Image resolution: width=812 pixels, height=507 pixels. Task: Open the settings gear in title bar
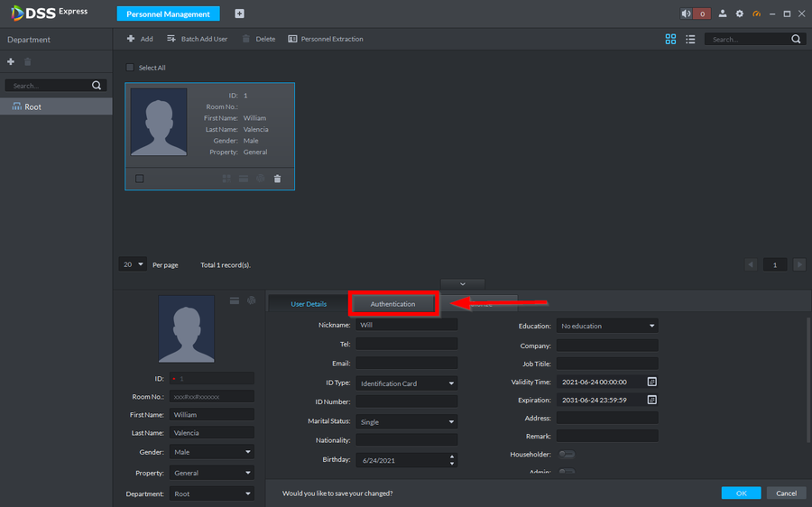point(740,14)
